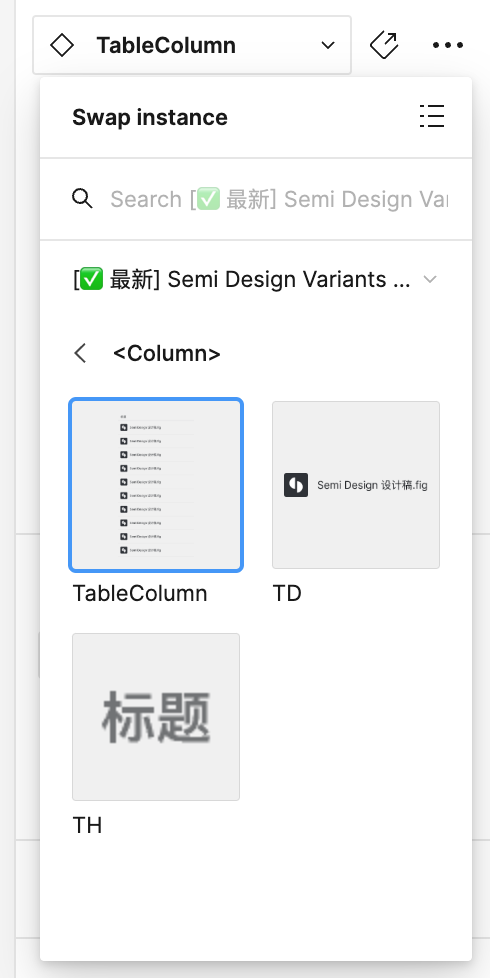Go to main component icon

click(384, 45)
